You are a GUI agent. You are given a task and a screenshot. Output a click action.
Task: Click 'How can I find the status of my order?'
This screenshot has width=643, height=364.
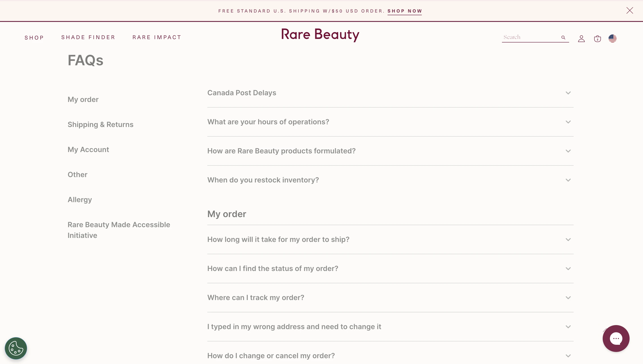[272, 268]
